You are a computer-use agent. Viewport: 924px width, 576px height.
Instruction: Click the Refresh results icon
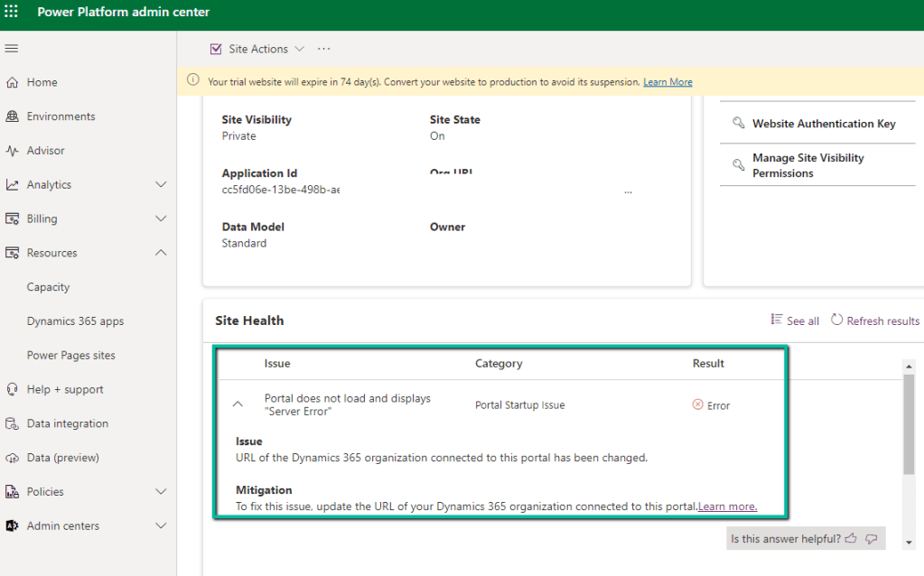coord(837,321)
